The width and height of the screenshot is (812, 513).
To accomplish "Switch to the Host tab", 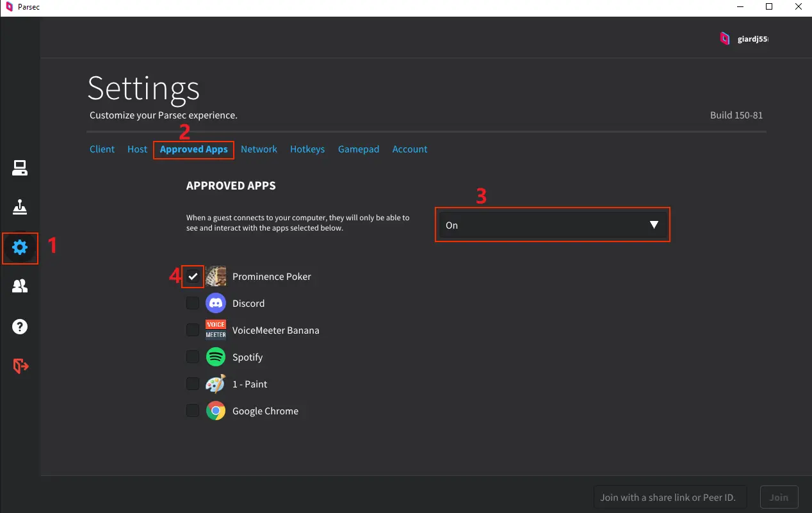I will pyautogui.click(x=137, y=149).
